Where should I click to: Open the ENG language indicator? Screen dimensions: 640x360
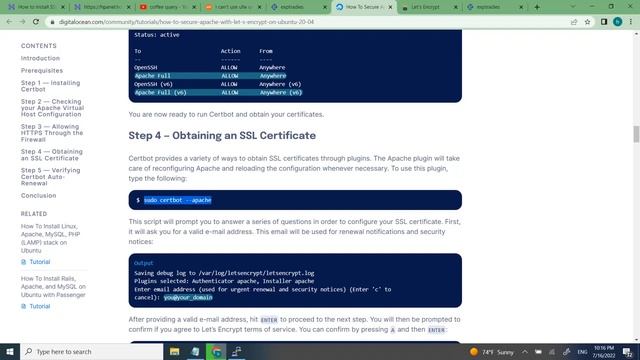pos(582,352)
